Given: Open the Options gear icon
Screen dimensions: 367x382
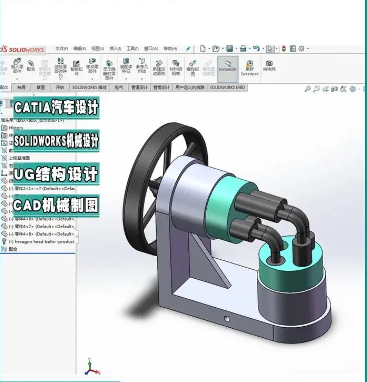Looking at the screenshot, I should click(x=301, y=49).
